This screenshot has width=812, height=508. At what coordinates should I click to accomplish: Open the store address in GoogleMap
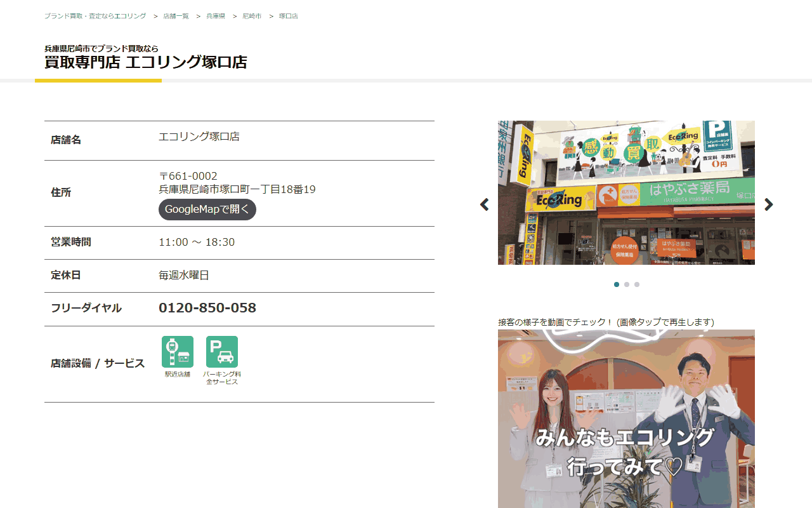207,210
